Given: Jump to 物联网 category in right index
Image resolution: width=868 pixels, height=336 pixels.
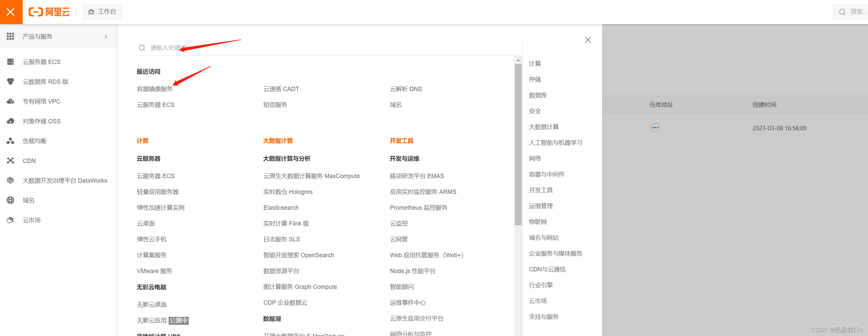Looking at the screenshot, I should click(x=538, y=222).
